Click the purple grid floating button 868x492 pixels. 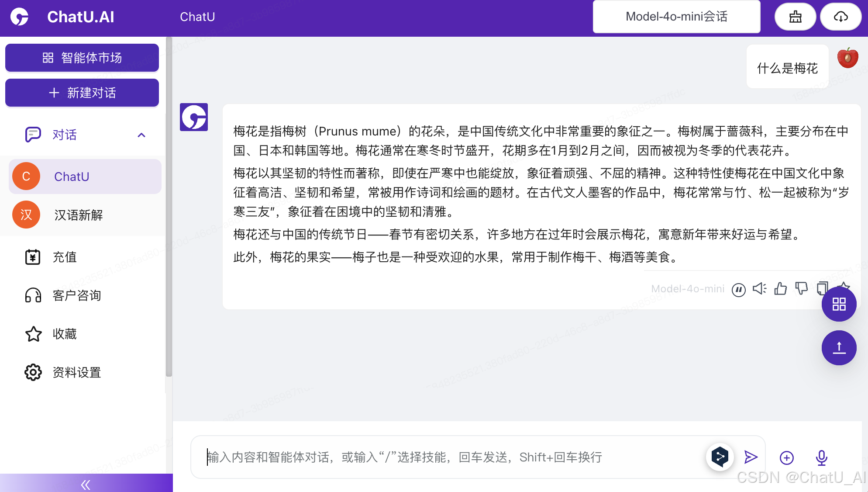pyautogui.click(x=839, y=304)
